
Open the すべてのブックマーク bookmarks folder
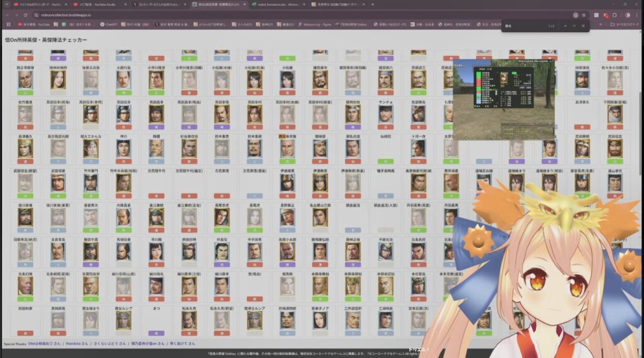pyautogui.click(x=625, y=24)
